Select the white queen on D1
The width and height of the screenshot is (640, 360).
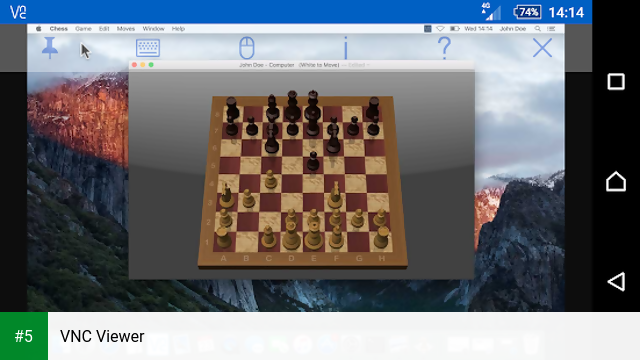[x=291, y=236]
